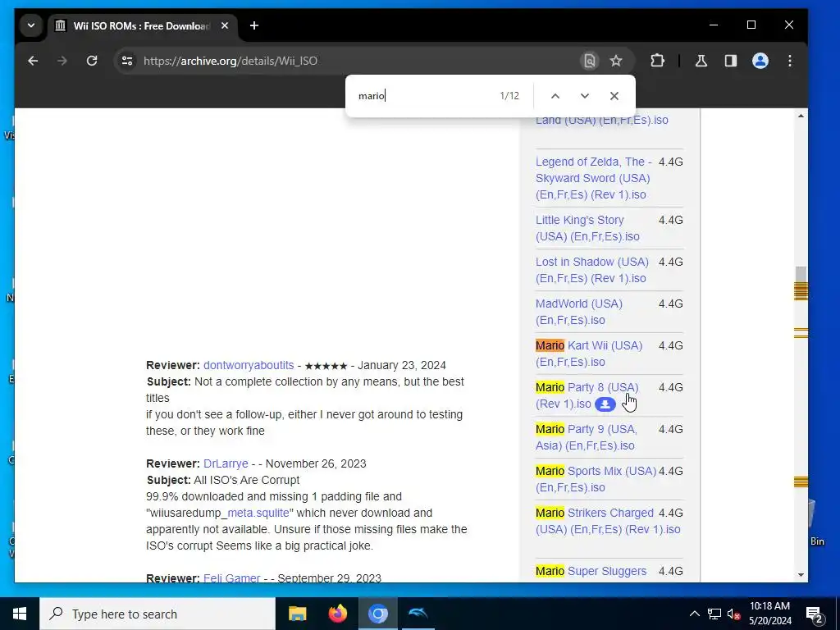Close the Wii ISO ROMs tab
The width and height of the screenshot is (840, 630).
click(x=225, y=25)
